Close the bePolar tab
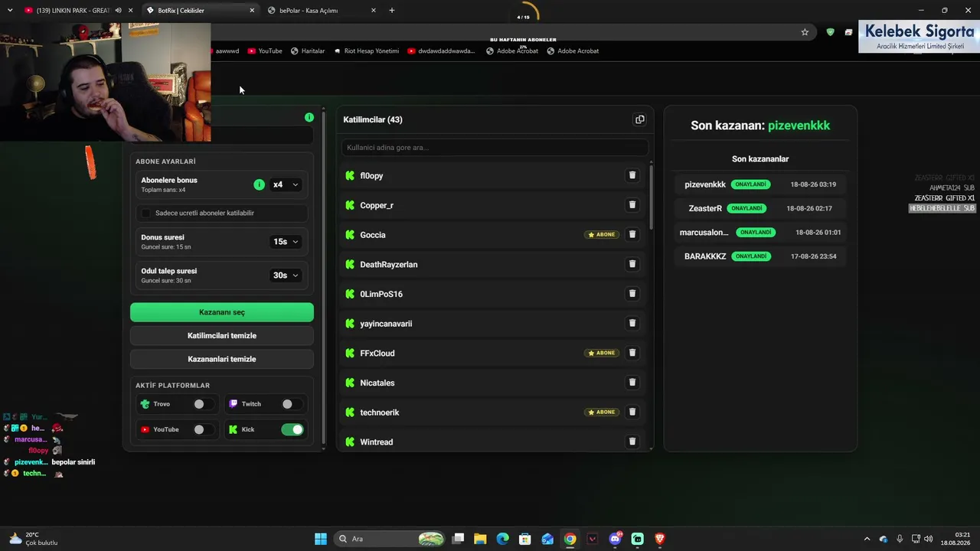Image resolution: width=980 pixels, height=551 pixels. (x=374, y=10)
